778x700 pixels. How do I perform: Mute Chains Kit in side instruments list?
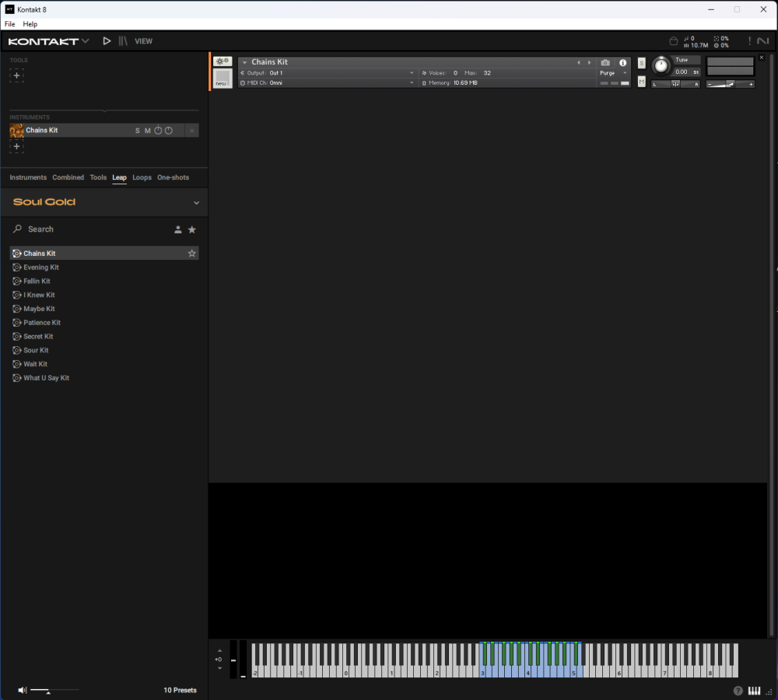(x=147, y=131)
